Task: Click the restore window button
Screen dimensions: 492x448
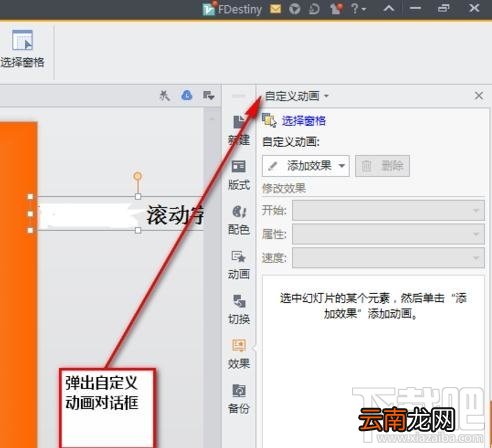Action: click(443, 8)
